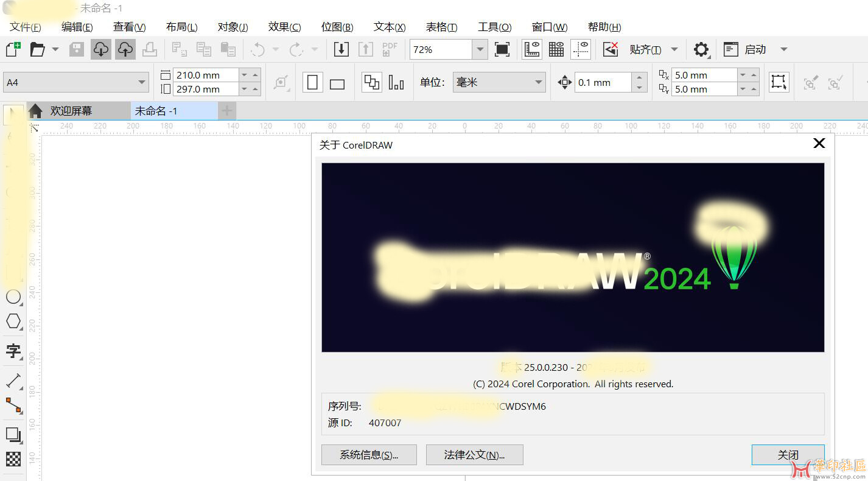
Task: Click the page height 297.0 mm field
Action: 205,89
